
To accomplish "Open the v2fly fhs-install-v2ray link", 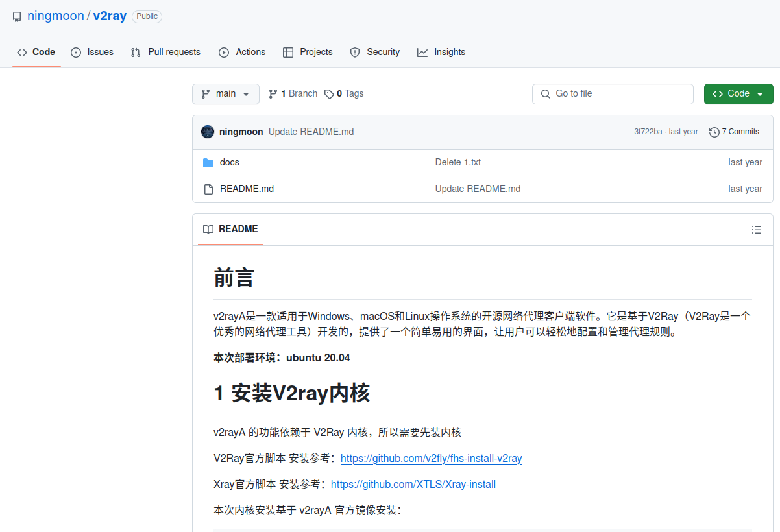I will pos(432,459).
